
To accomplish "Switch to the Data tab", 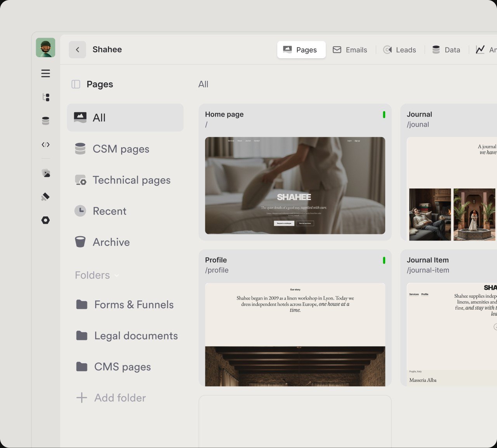I will pos(446,50).
